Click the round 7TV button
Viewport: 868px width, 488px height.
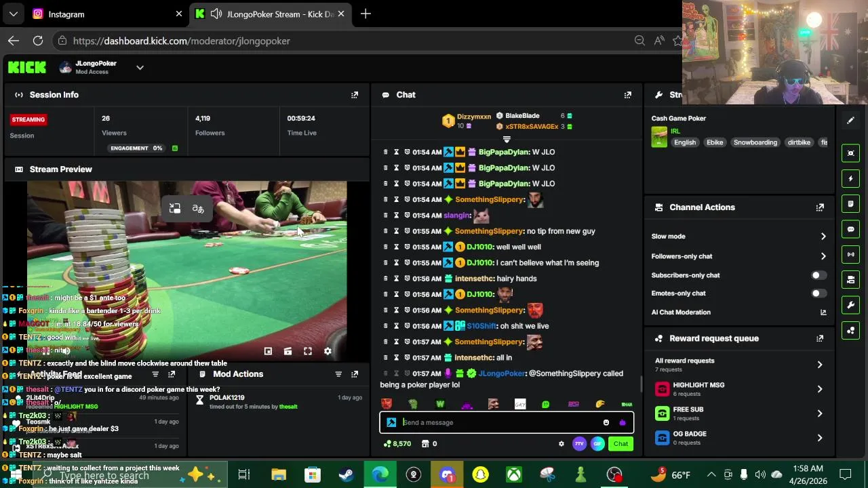[579, 444]
